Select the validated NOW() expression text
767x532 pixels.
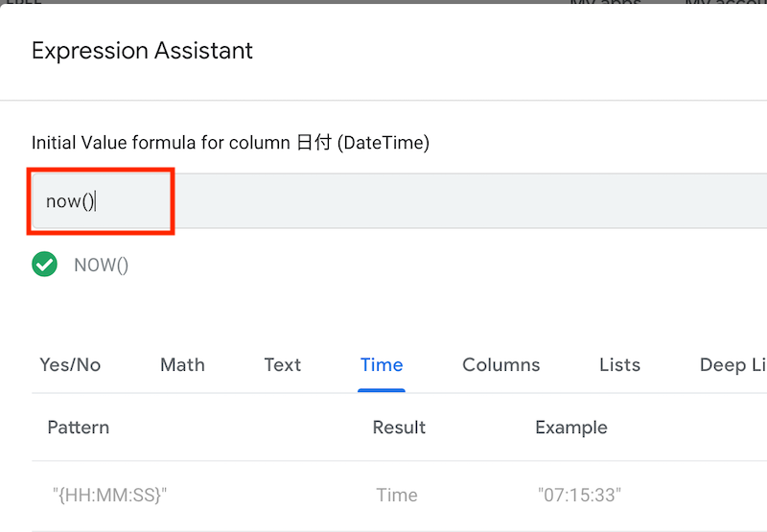pos(102,265)
